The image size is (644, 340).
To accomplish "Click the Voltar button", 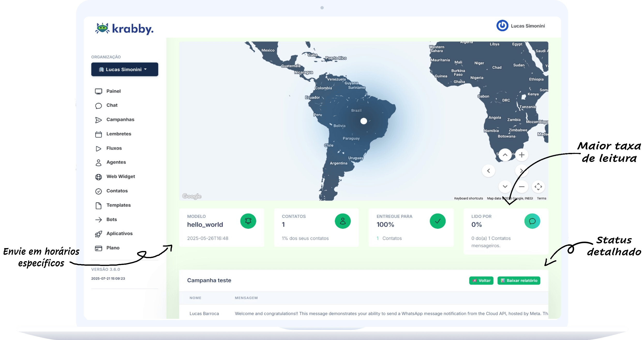I will point(481,280).
